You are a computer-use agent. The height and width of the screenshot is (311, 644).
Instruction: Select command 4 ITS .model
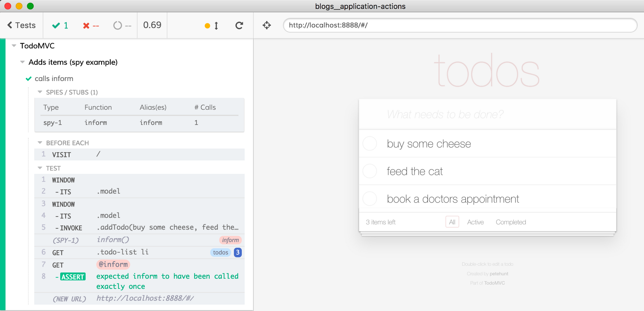point(139,215)
